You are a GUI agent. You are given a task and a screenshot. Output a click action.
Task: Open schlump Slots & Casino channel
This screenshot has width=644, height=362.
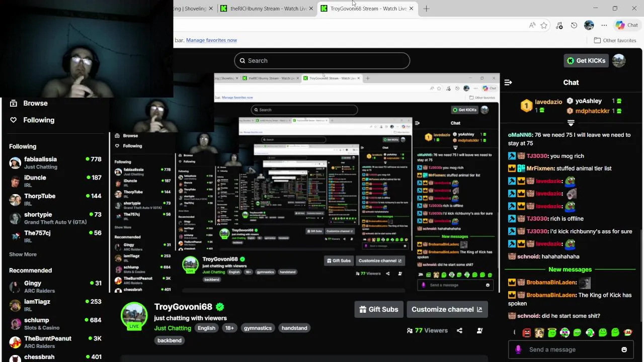point(55,323)
